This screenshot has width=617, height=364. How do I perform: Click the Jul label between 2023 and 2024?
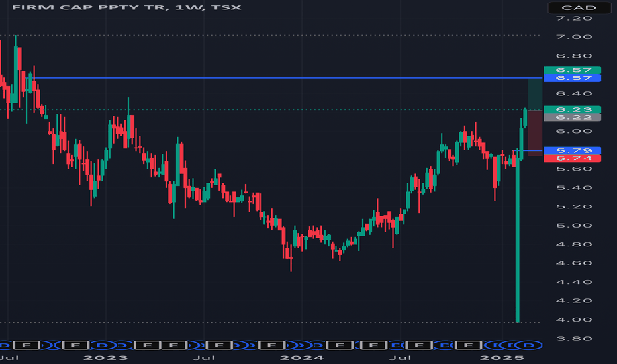point(203,357)
